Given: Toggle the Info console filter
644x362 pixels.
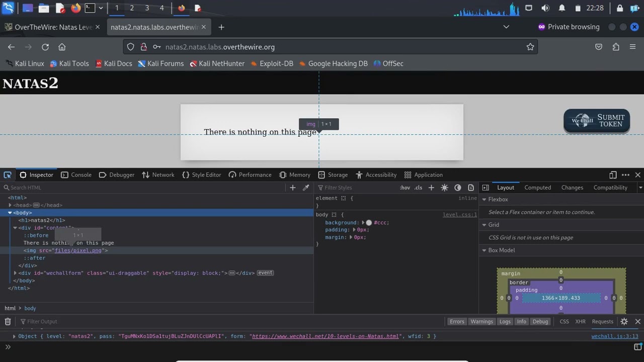Looking at the screenshot, I should tap(521, 322).
